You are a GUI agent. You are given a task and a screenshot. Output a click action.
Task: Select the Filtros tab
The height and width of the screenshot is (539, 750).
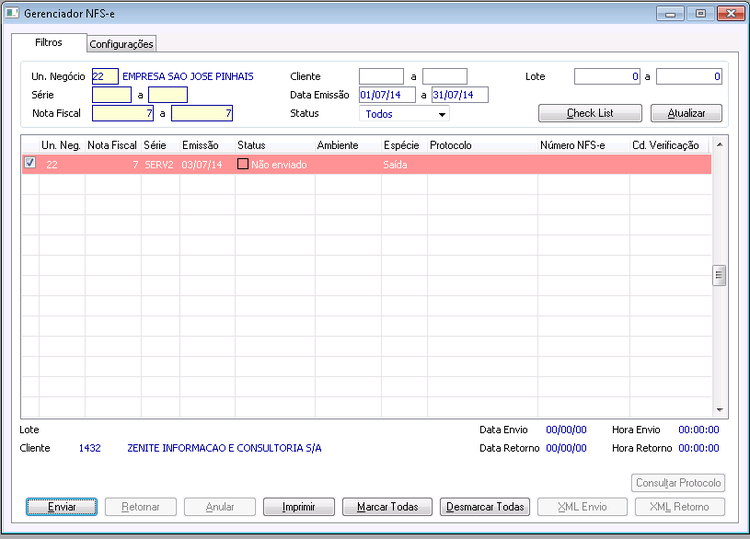point(49,43)
